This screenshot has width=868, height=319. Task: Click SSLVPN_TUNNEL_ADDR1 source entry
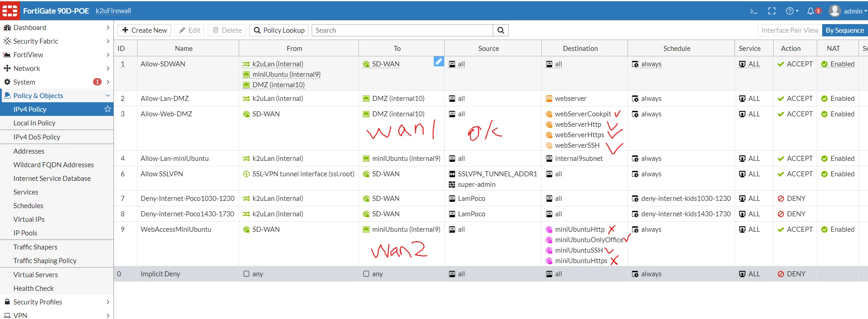click(x=497, y=174)
